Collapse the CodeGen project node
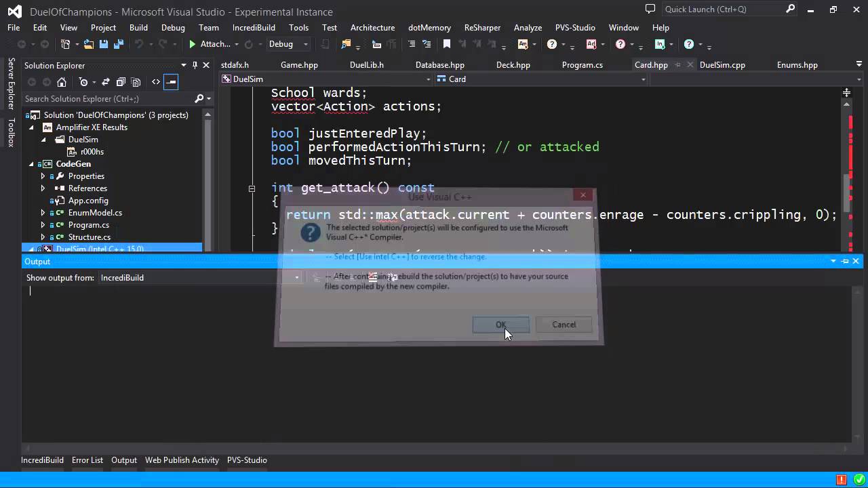The image size is (868, 488). click(31, 164)
